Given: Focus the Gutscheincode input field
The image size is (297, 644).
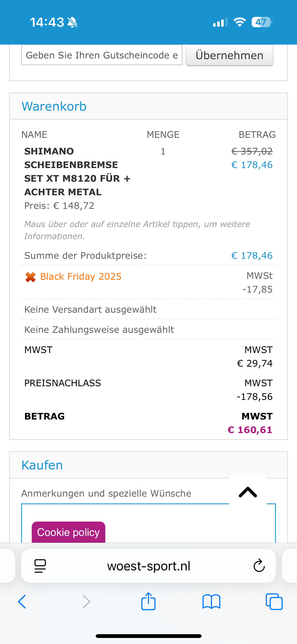Looking at the screenshot, I should pyautogui.click(x=102, y=55).
